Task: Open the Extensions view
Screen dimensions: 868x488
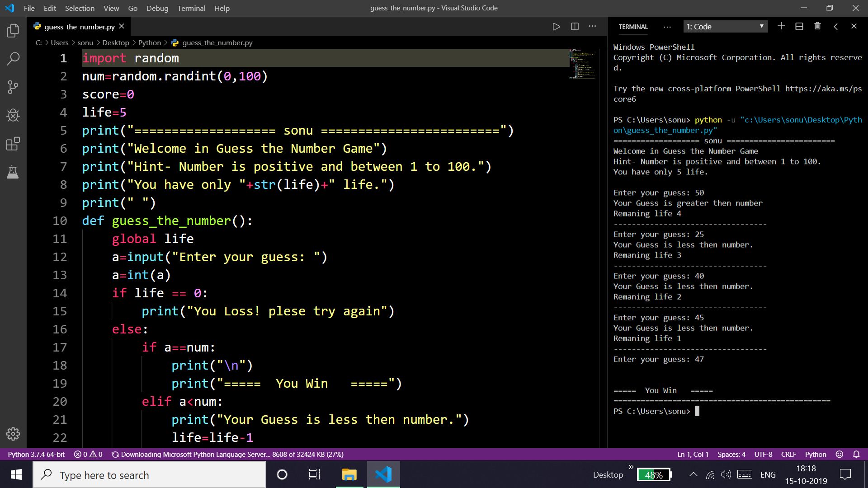Action: coord(13,144)
